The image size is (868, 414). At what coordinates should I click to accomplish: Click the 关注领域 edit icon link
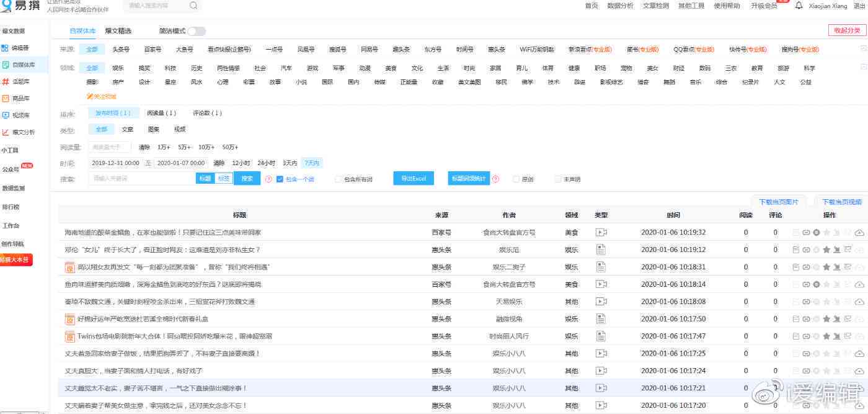(x=101, y=96)
